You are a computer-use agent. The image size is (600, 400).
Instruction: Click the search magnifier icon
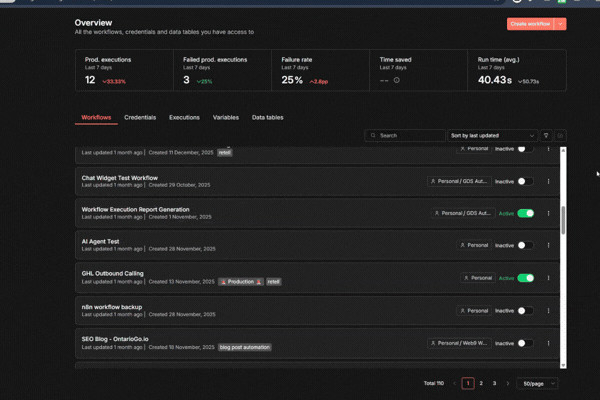click(x=373, y=136)
